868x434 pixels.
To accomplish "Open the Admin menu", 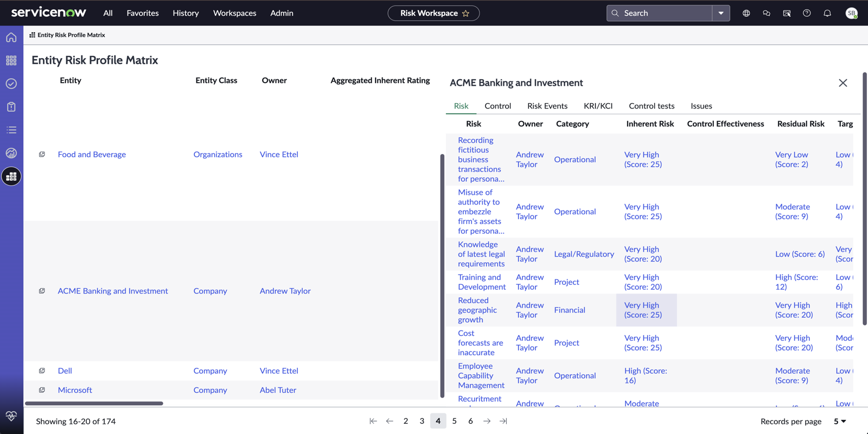I will [282, 13].
